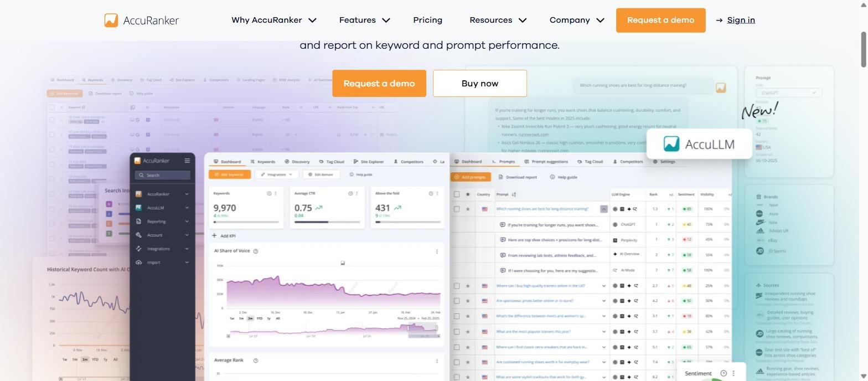The height and width of the screenshot is (381, 868).
Task: Tick the checkbox for 'Which running shoes' prompt
Action: point(457,209)
